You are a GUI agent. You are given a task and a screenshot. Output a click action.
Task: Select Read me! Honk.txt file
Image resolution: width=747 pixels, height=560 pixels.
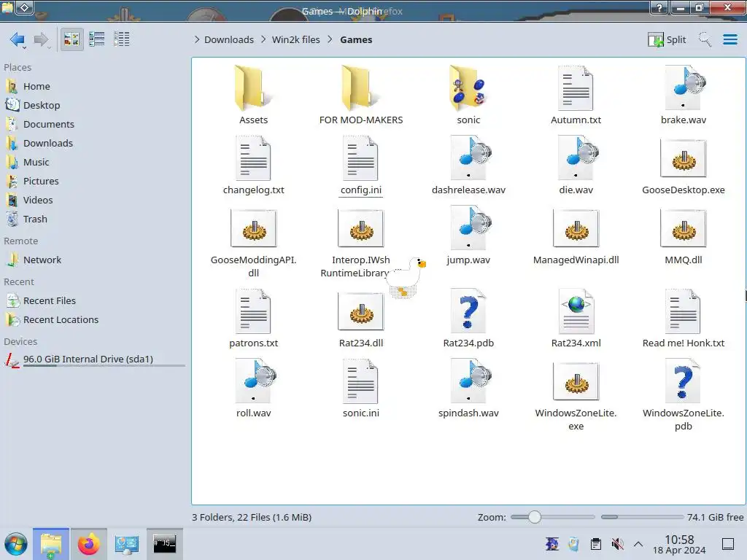click(x=683, y=319)
